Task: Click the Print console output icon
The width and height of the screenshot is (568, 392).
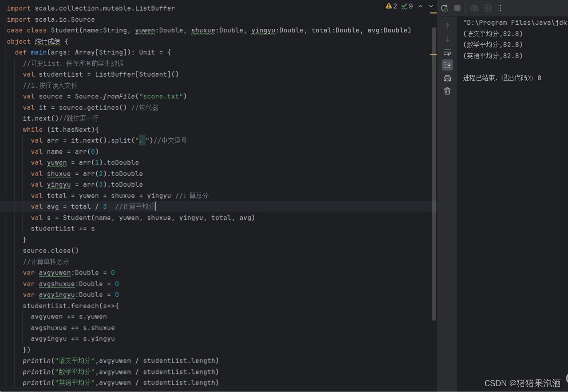Action: coord(447,78)
